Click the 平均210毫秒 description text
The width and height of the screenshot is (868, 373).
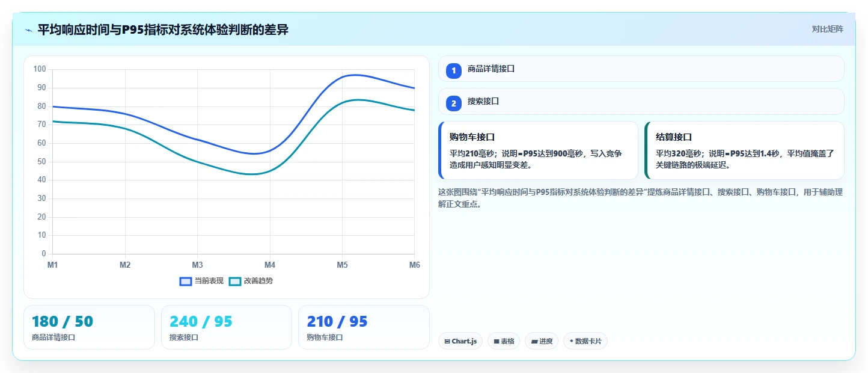pos(536,159)
